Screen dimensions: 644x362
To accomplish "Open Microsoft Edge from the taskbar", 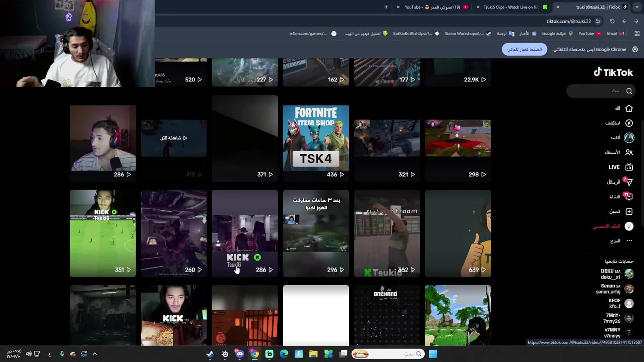I will pos(284,354).
